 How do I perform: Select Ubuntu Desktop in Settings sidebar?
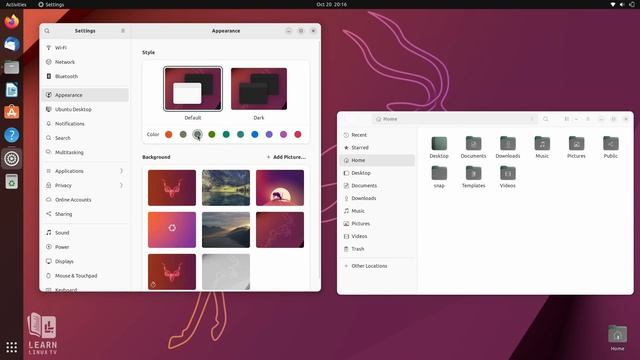pos(85,109)
